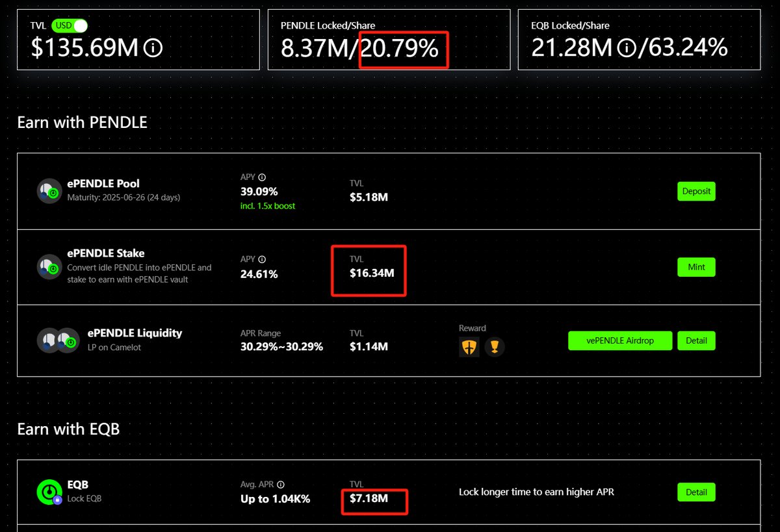Open Detail for ePENDLE Liquidity
The image size is (780, 532).
tap(696, 340)
